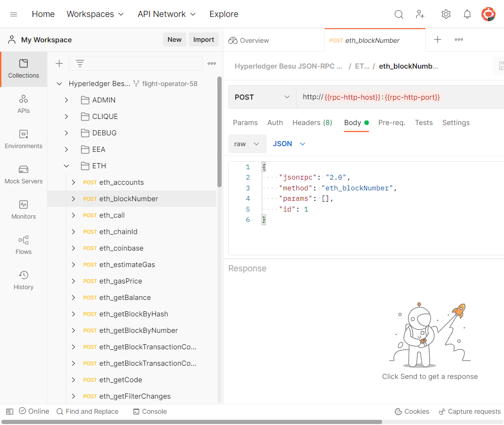Click the Online status indicator

[34, 411]
